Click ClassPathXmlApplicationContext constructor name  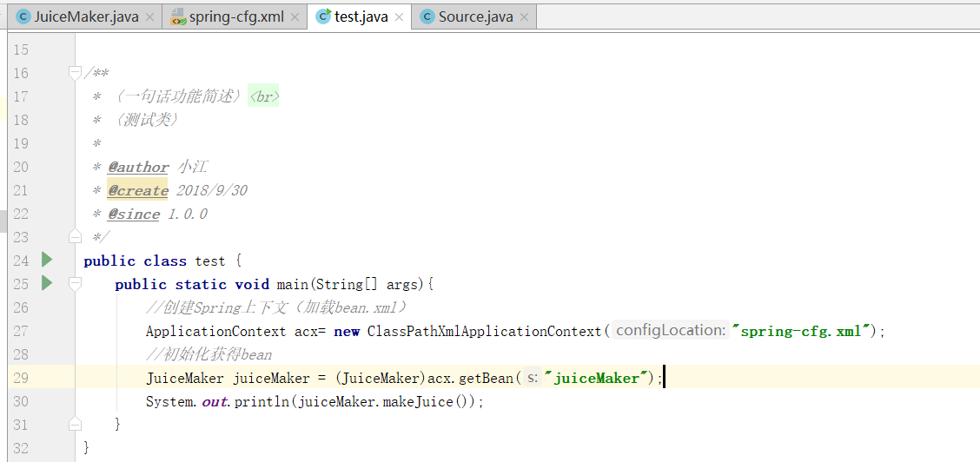tap(485, 331)
